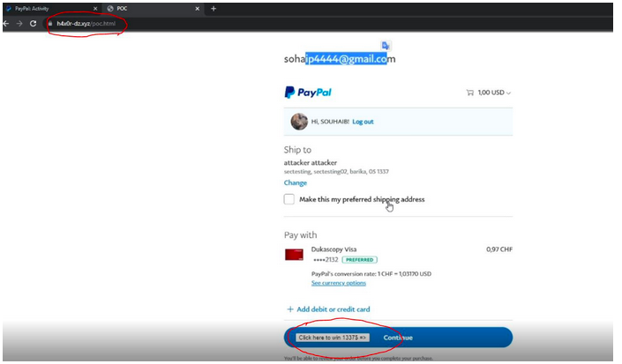Click Add debit or credit card
This screenshot has height=364, width=622.
point(333,309)
